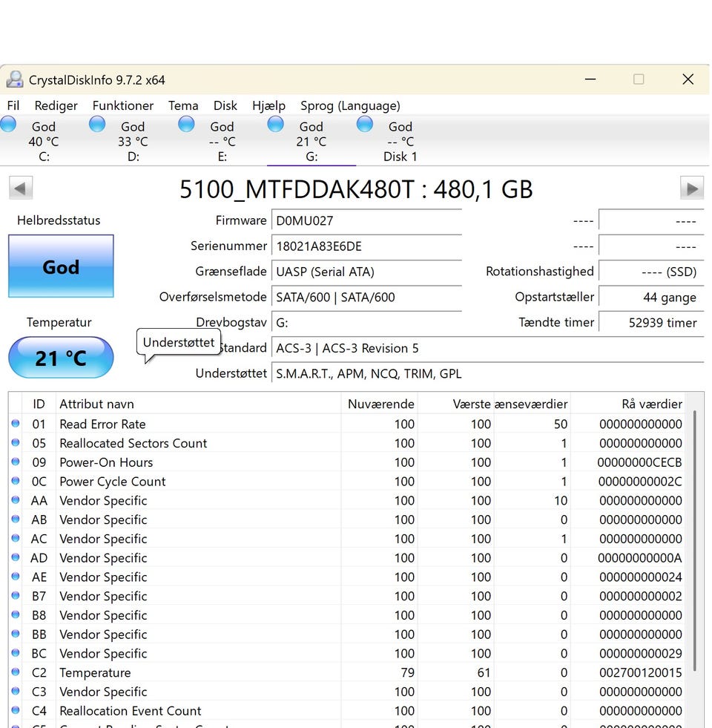This screenshot has width=712, height=728.
Task: Go to previous disk with left arrow
Action: 20,188
